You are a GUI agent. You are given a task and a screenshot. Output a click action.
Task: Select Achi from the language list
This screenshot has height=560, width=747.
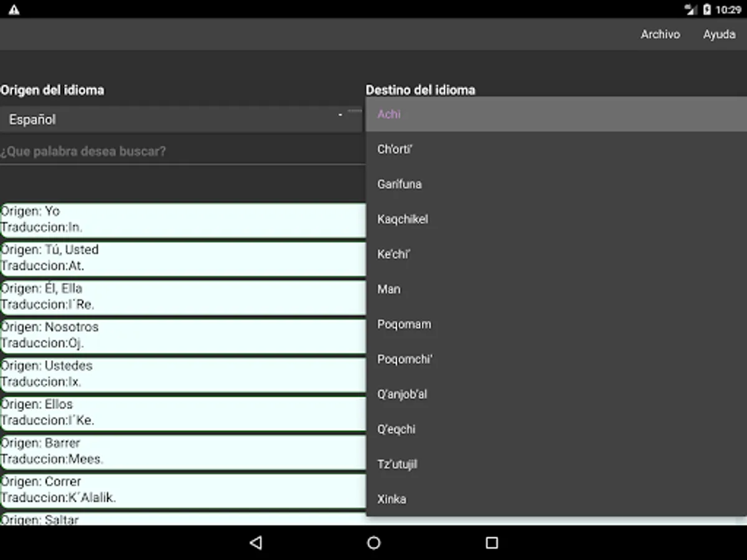pyautogui.click(x=557, y=114)
